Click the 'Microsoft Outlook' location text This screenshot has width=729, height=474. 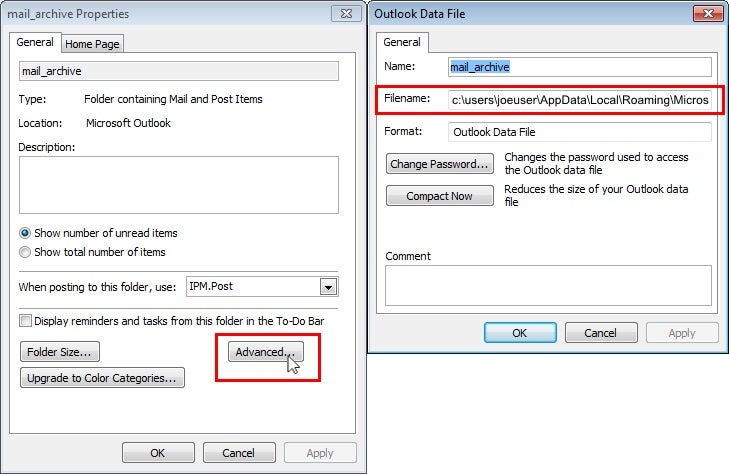coord(128,123)
